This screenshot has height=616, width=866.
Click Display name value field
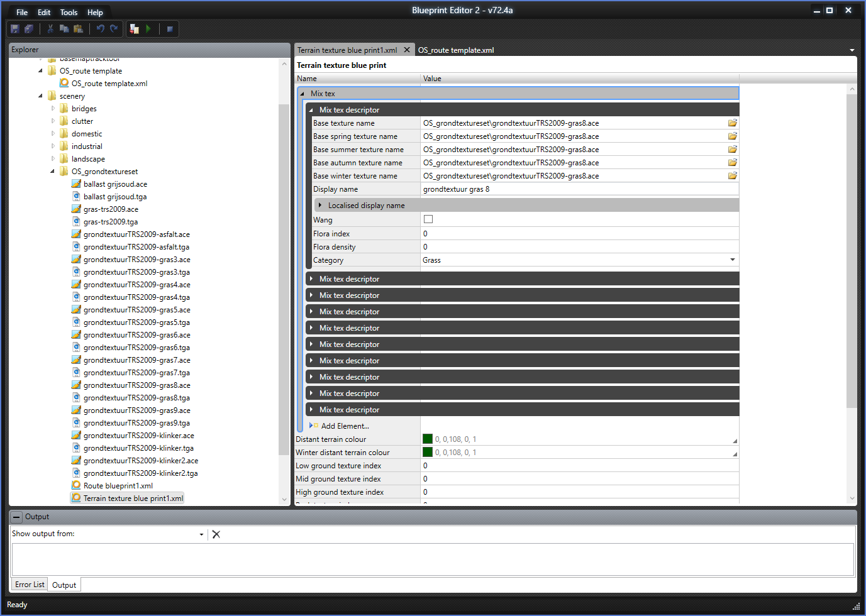point(579,189)
